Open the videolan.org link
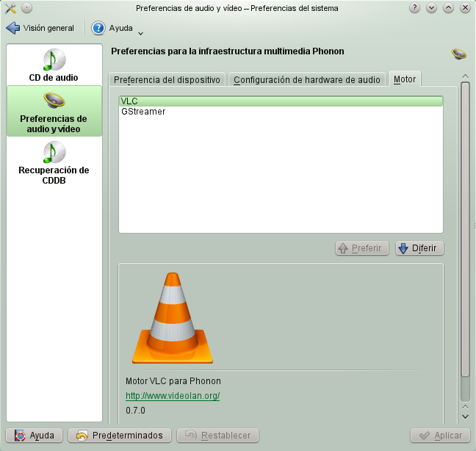This screenshot has height=451, width=476. [x=173, y=396]
